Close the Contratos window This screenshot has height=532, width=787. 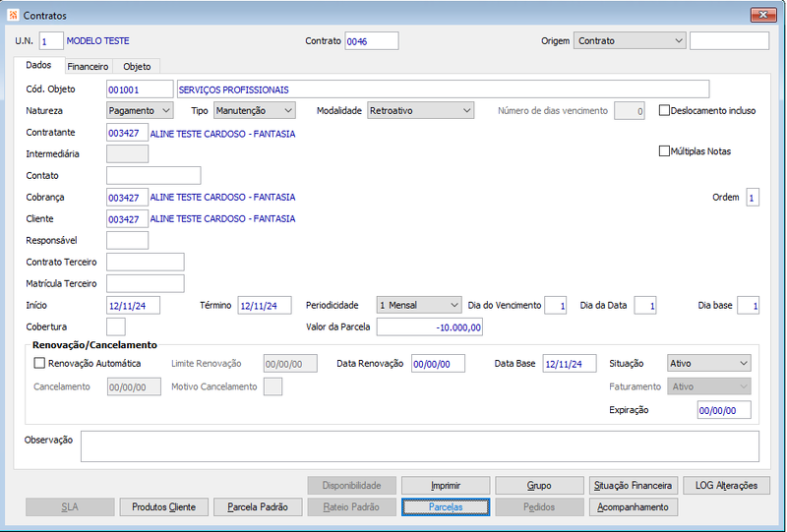coord(763,15)
